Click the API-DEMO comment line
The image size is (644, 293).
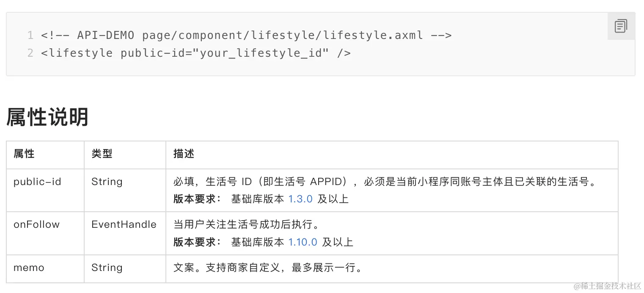tap(246, 35)
